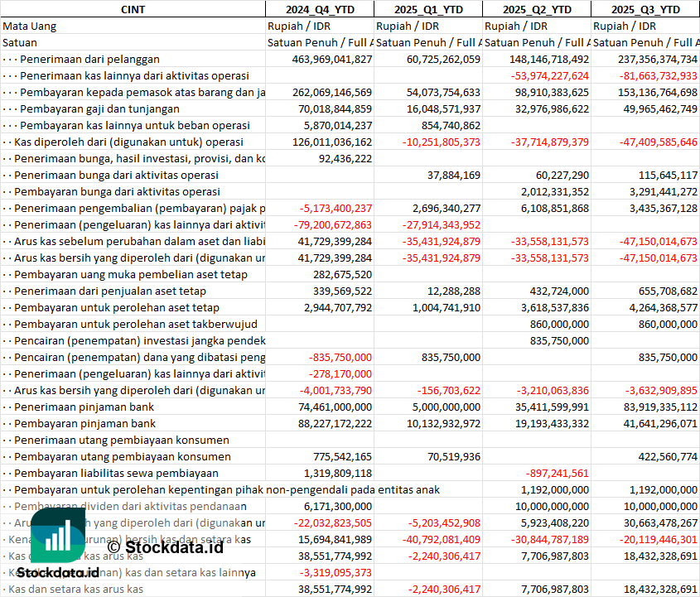Click value 83,919,335,112
This screenshot has height=597, width=700.
(661, 407)
